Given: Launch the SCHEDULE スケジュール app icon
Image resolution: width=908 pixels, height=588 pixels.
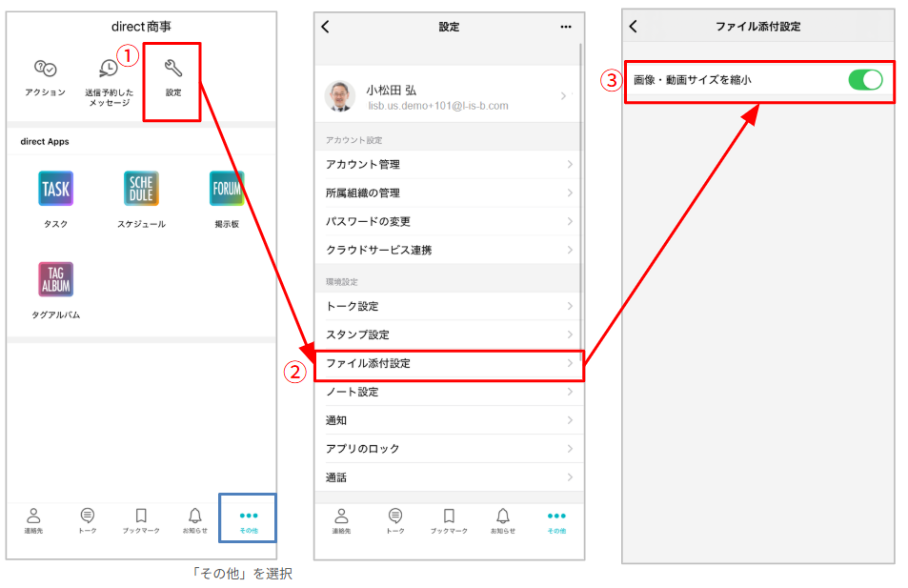Looking at the screenshot, I should (141, 189).
